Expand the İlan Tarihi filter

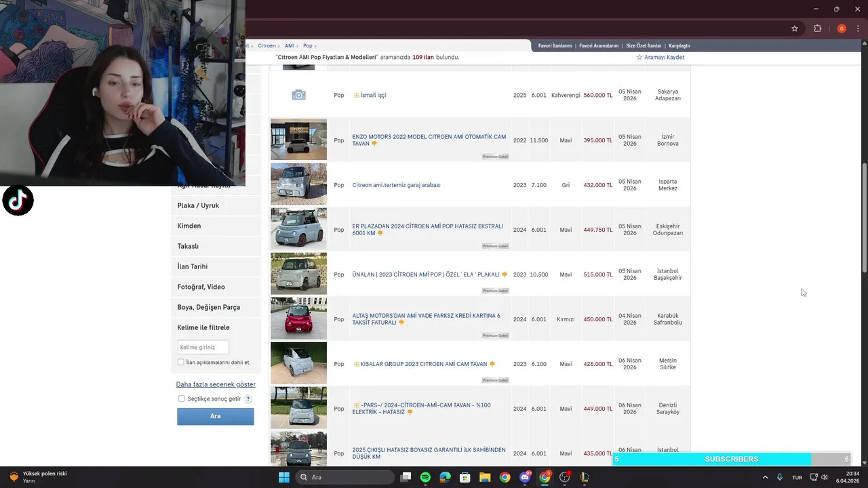point(216,266)
